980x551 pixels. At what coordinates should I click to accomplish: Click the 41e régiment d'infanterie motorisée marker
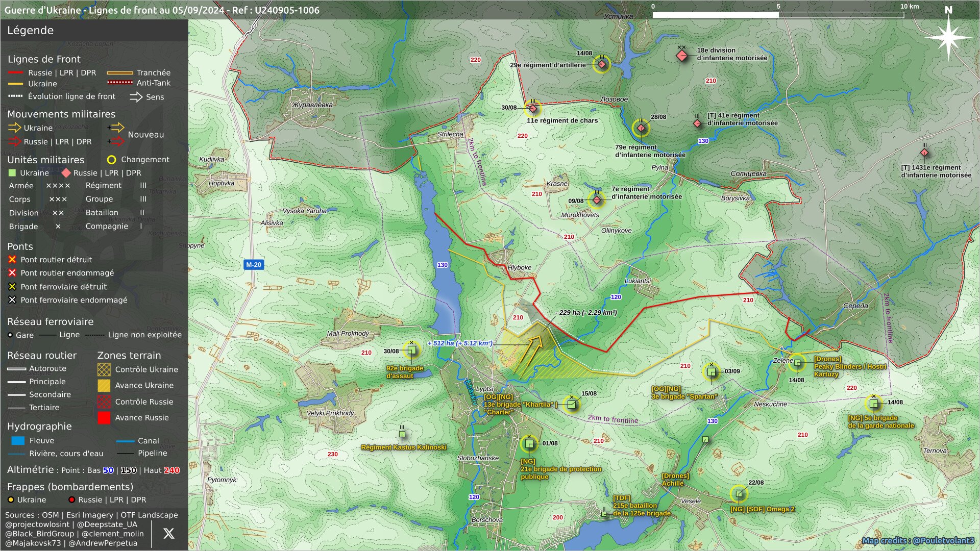click(x=697, y=123)
